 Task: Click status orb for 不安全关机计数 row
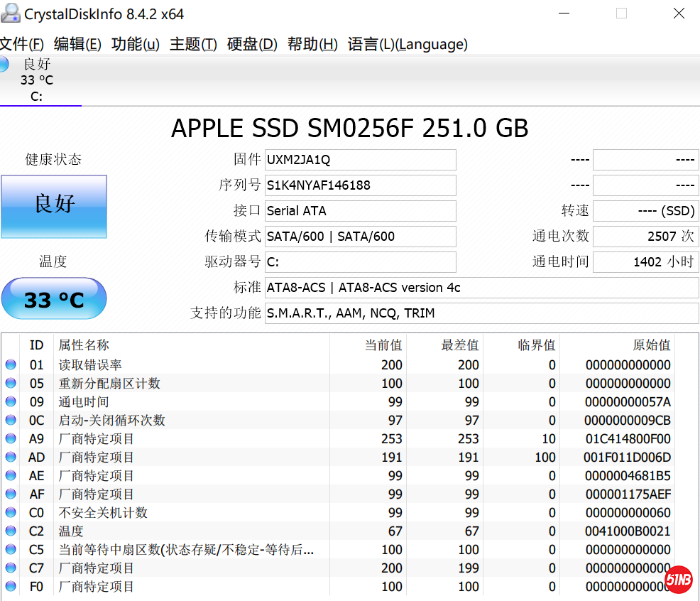pos(11,513)
